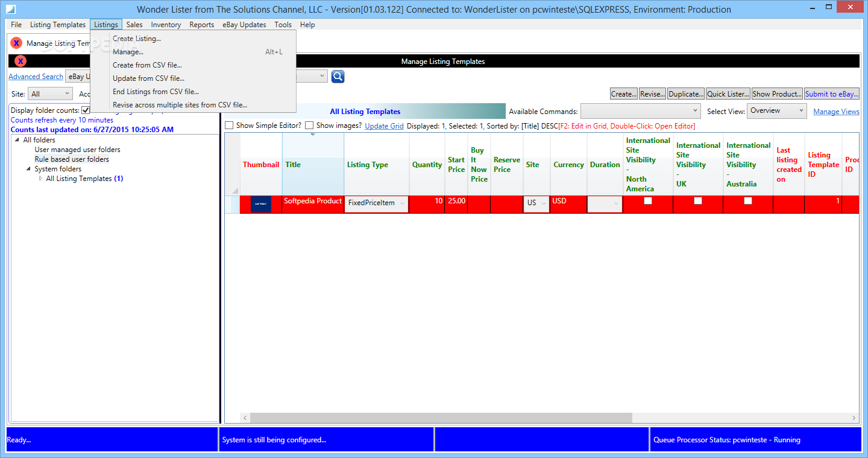Open the Select View dropdown showing Overview
Screen dimensions: 868x458
click(x=777, y=110)
